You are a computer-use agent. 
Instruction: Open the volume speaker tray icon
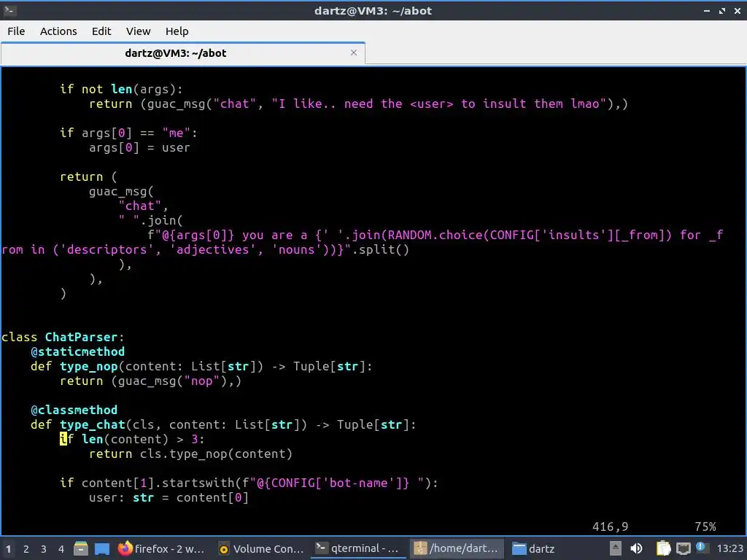point(636,548)
